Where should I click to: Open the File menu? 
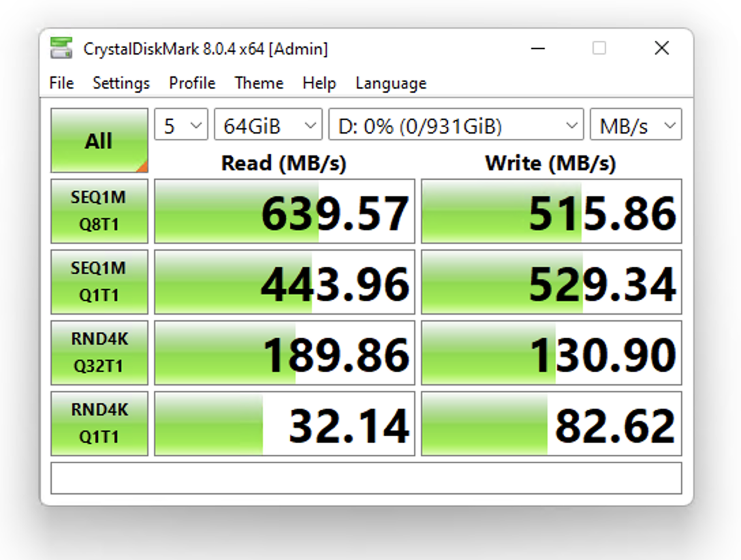coord(61,83)
